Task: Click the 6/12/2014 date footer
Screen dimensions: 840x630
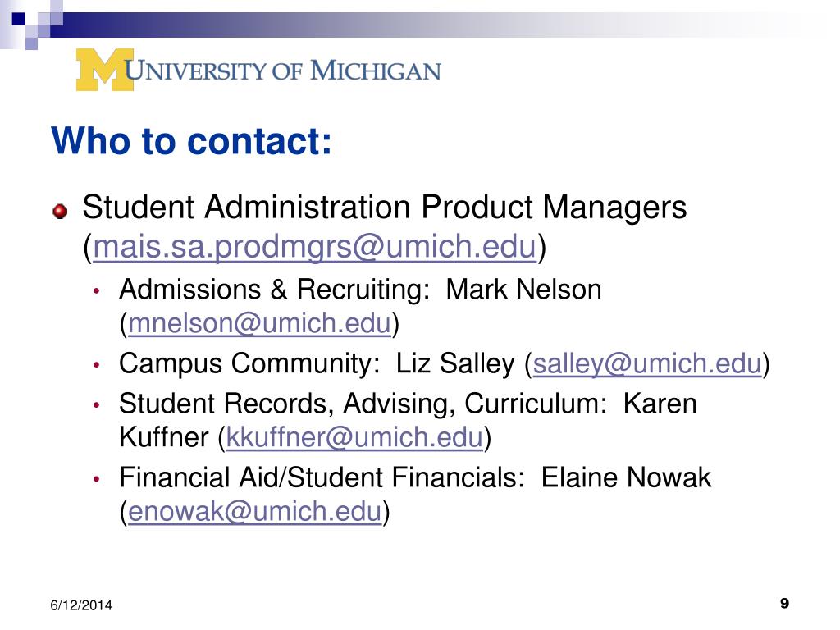Action: coord(81,605)
